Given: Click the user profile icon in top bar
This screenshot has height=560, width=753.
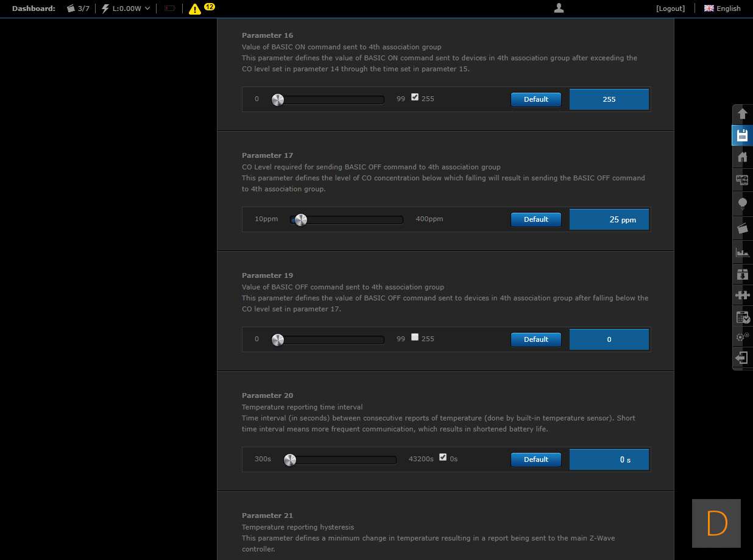Looking at the screenshot, I should point(559,8).
